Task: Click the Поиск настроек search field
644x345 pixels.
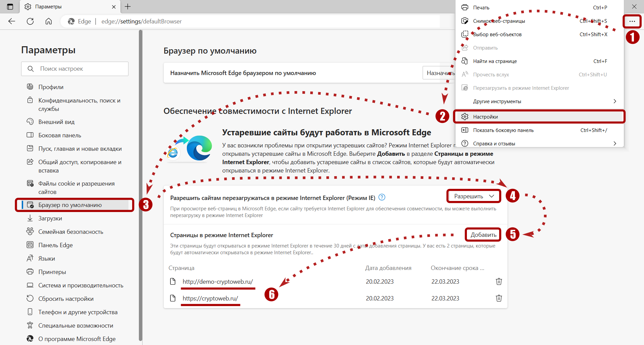Action: coord(75,69)
